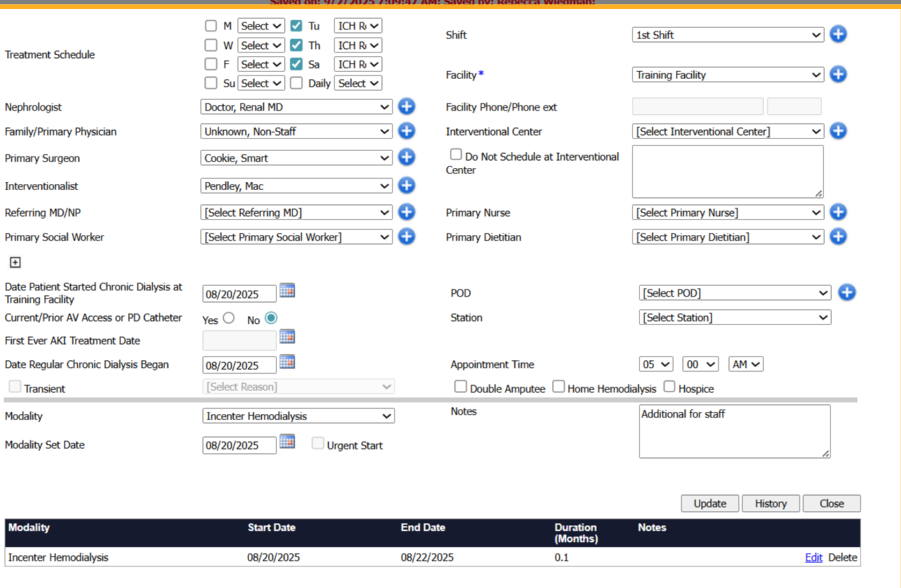
Task: Click Delete for Incenter Hemodialysis row
Action: tap(843, 558)
